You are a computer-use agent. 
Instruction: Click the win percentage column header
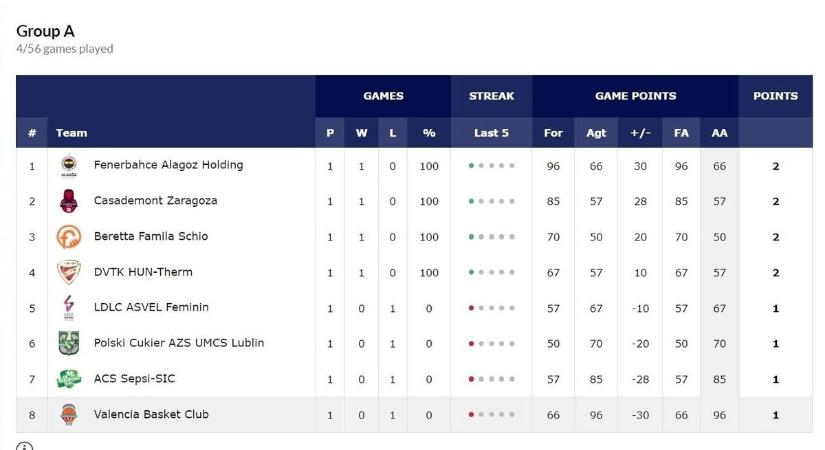429,133
